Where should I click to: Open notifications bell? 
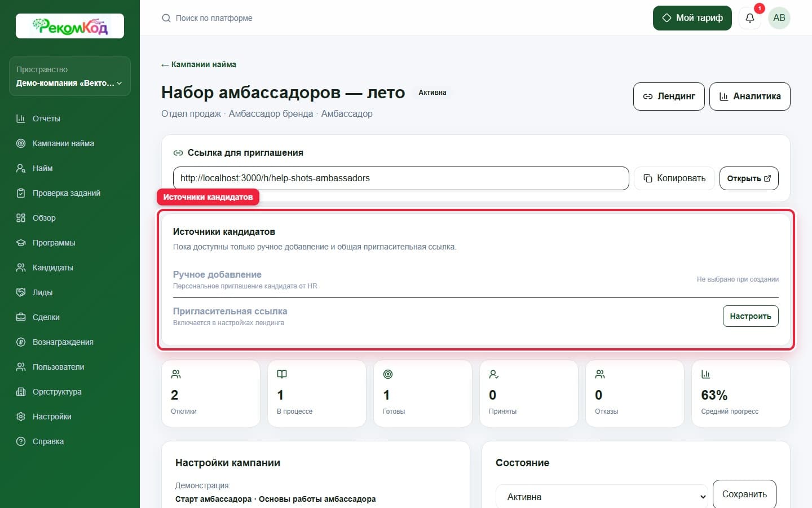(x=750, y=18)
